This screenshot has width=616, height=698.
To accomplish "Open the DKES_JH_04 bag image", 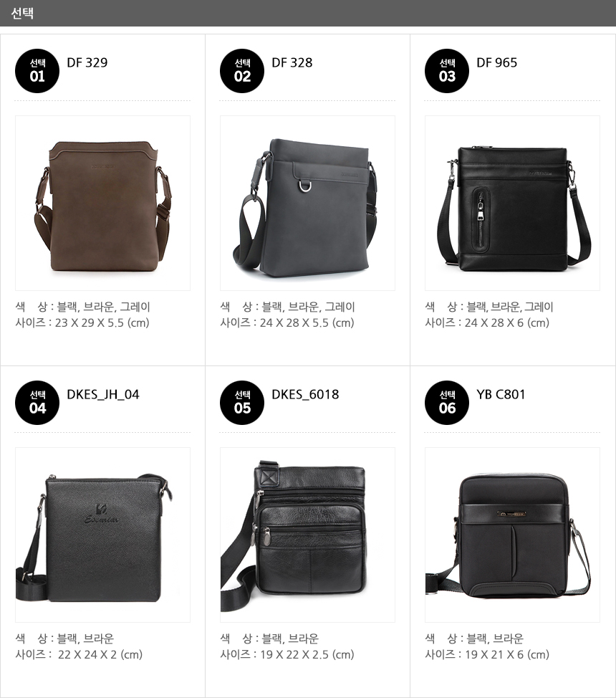I will point(103,535).
